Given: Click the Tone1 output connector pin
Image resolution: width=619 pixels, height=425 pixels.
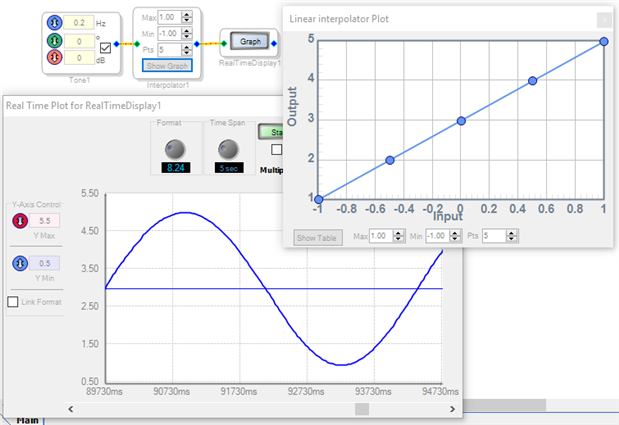Looking at the screenshot, I should (x=116, y=44).
